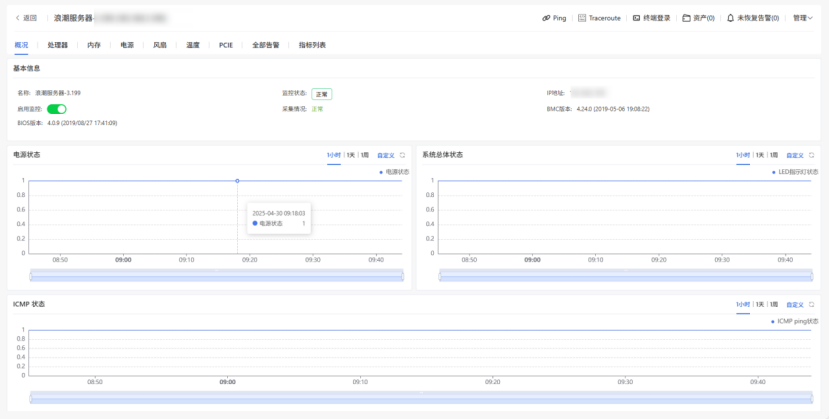The image size is (830, 419).
Task: Toggle 电源状态 legend series
Action: point(394,172)
